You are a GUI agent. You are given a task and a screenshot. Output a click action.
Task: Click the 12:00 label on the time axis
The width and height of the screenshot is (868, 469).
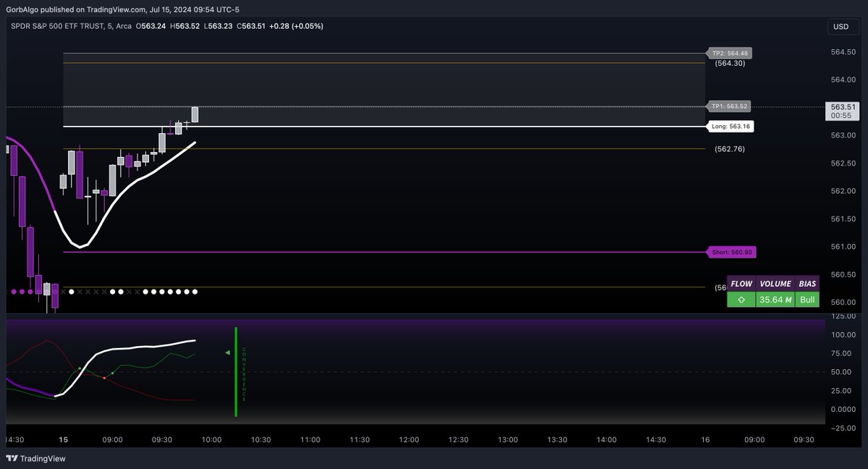pyautogui.click(x=409, y=439)
